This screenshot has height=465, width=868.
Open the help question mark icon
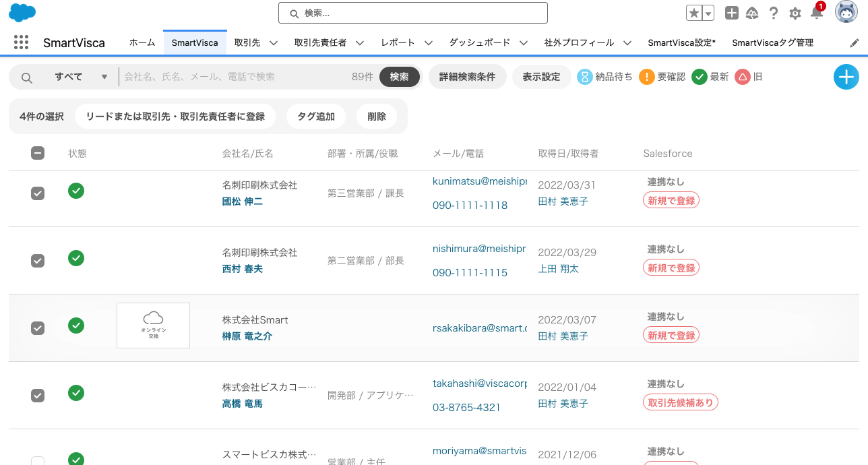pyautogui.click(x=774, y=13)
